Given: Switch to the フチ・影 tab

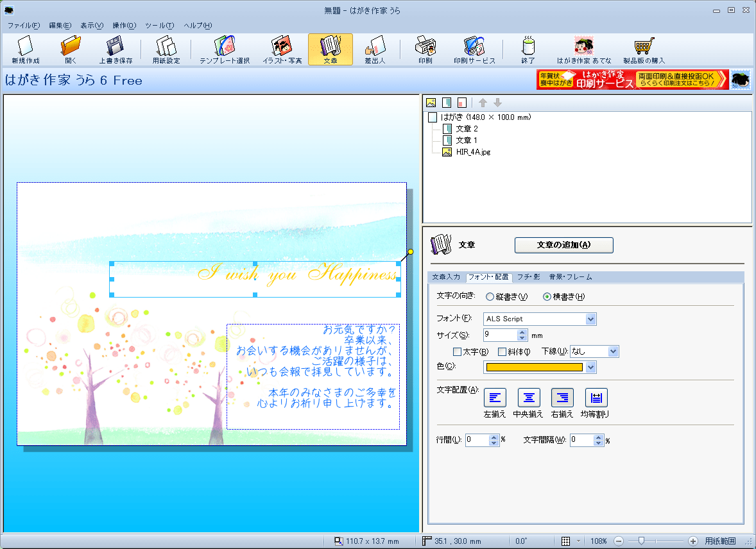Looking at the screenshot, I should [528, 277].
